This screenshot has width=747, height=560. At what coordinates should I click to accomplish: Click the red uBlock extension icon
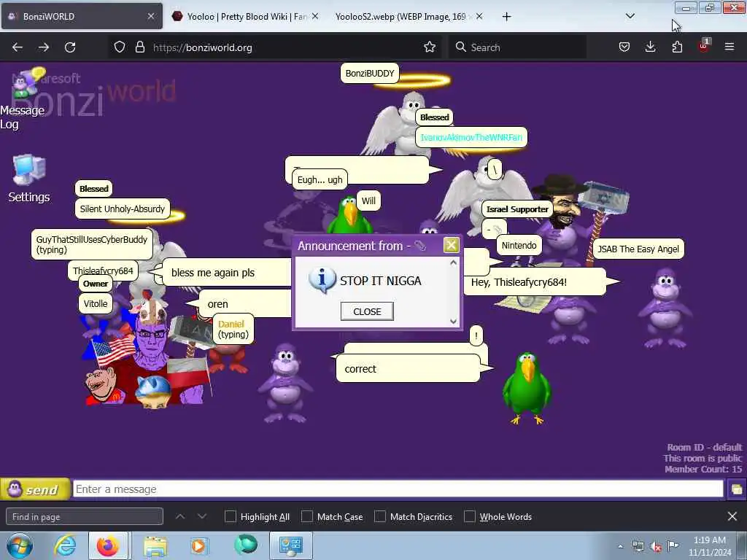[703, 46]
